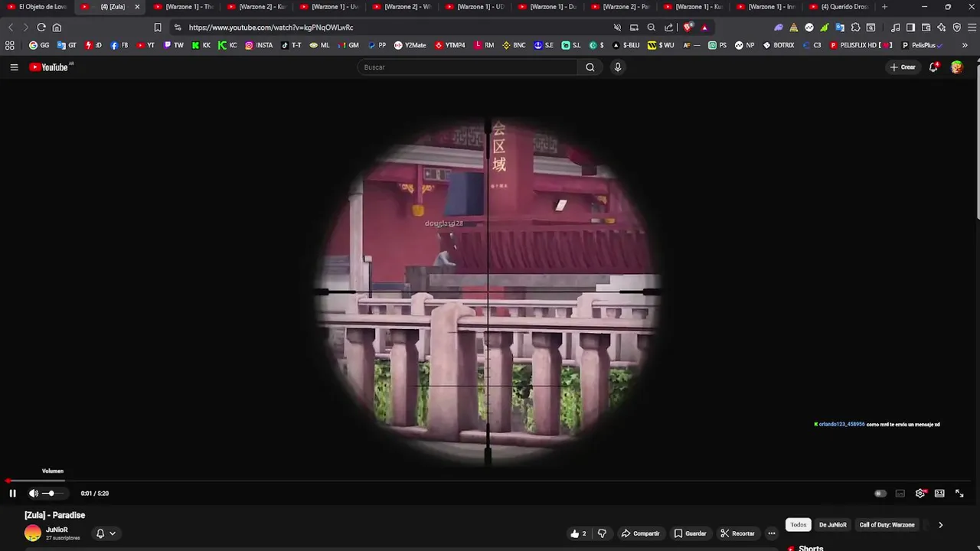This screenshot has height=551, width=980.
Task: Open Y2Mate bookmark
Action: [x=410, y=45]
